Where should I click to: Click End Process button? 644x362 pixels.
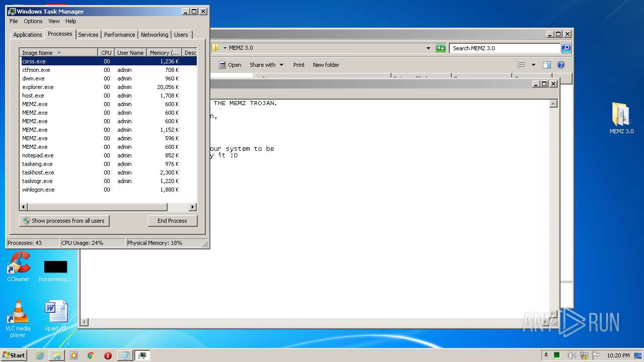click(173, 221)
